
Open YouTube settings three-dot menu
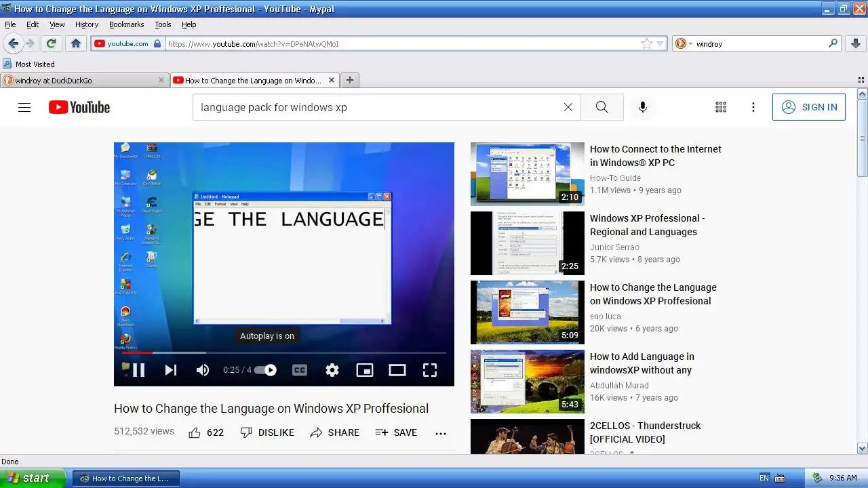click(753, 107)
